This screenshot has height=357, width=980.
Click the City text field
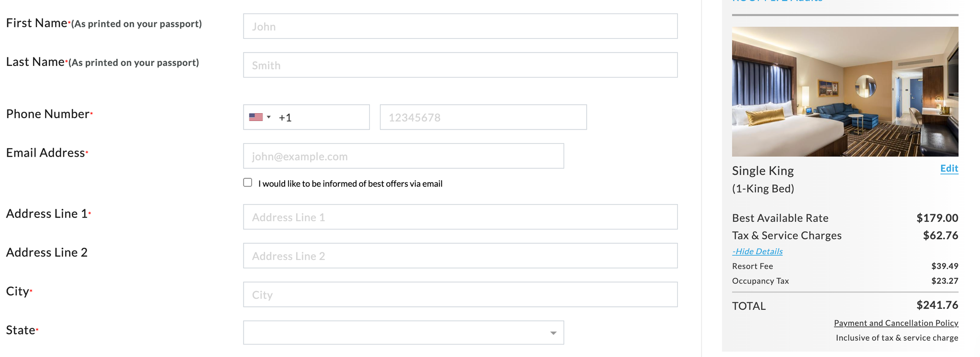pos(460,294)
